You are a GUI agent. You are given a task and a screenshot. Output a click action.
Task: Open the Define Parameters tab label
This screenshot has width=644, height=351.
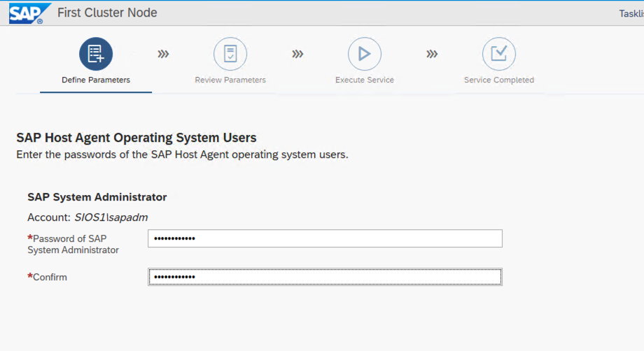(x=96, y=80)
